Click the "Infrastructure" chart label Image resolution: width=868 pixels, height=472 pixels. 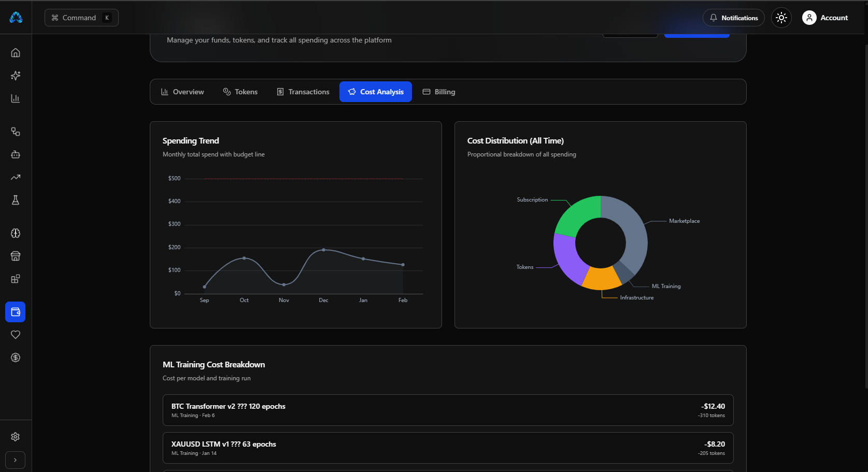tap(637, 298)
